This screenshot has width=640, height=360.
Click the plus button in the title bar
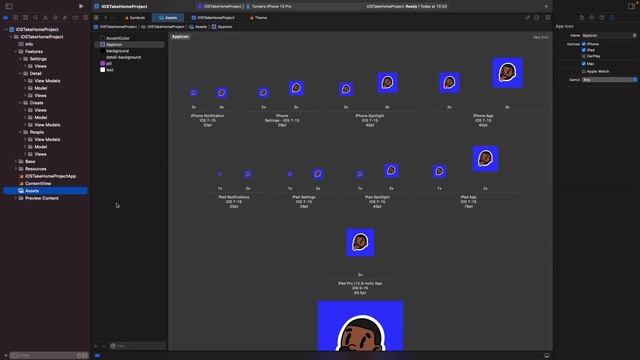(x=546, y=6)
